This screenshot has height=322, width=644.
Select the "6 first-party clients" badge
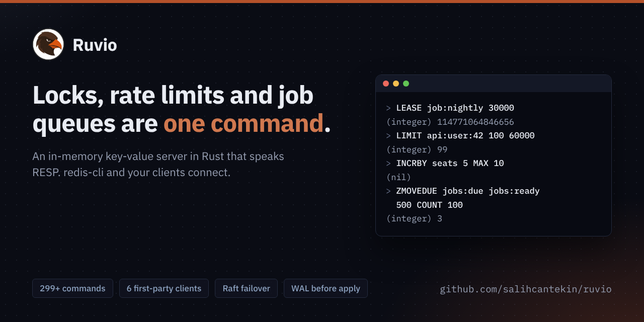(x=164, y=288)
